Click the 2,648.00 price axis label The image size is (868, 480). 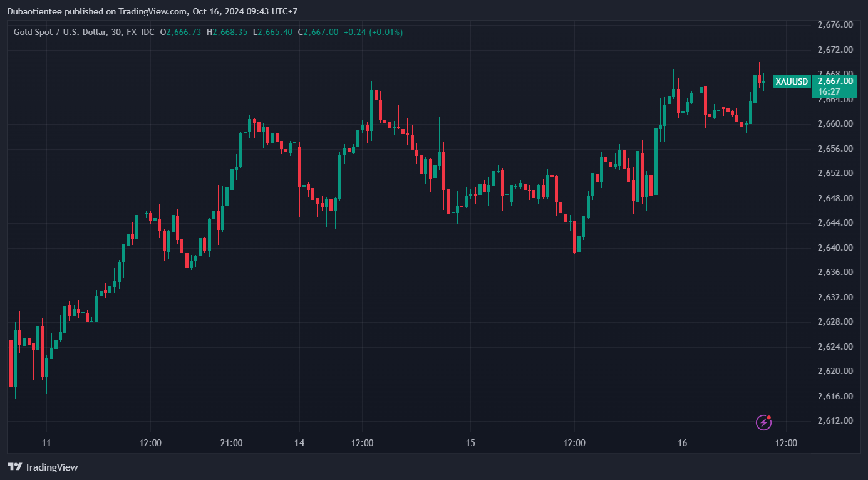tap(835, 198)
